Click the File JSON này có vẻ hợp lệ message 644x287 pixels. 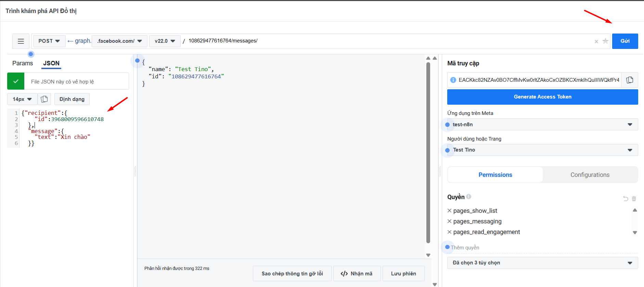click(62, 82)
